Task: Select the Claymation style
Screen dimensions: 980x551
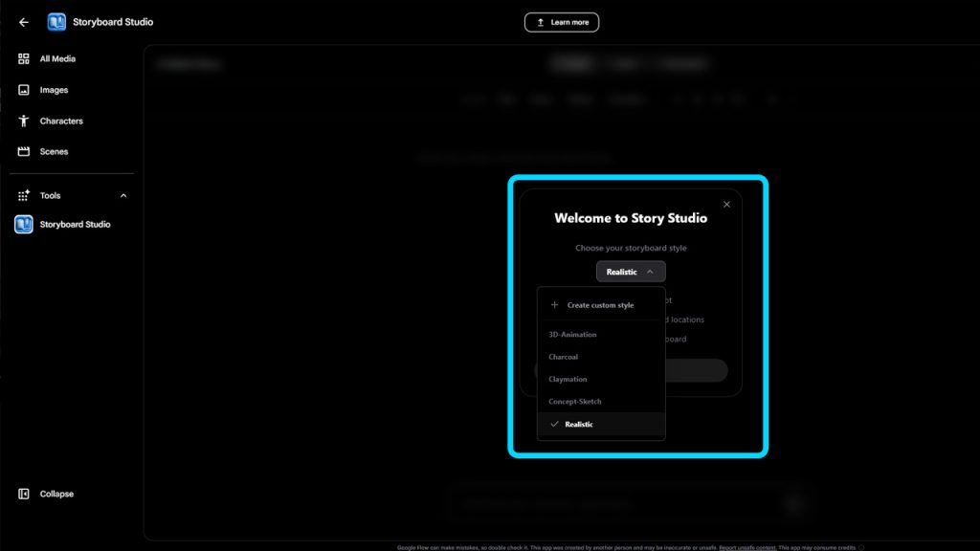Action: pyautogui.click(x=601, y=379)
